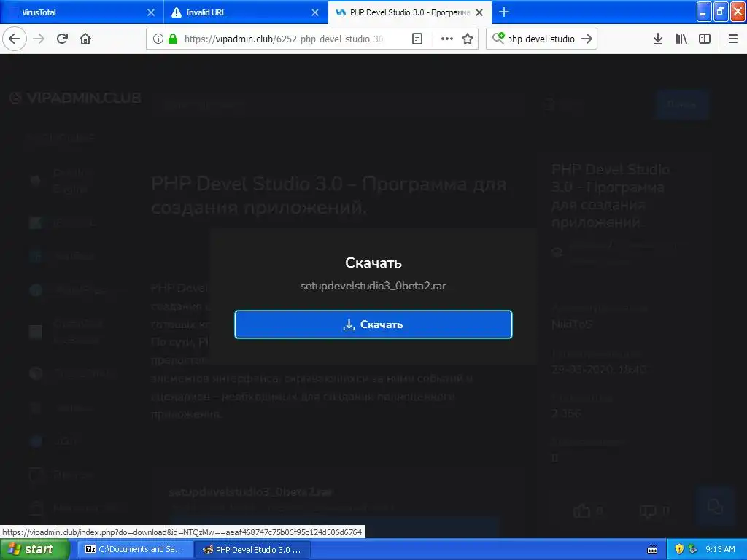The width and height of the screenshot is (747, 560).
Task: Click the Скачать dialog heading
Action: (373, 262)
